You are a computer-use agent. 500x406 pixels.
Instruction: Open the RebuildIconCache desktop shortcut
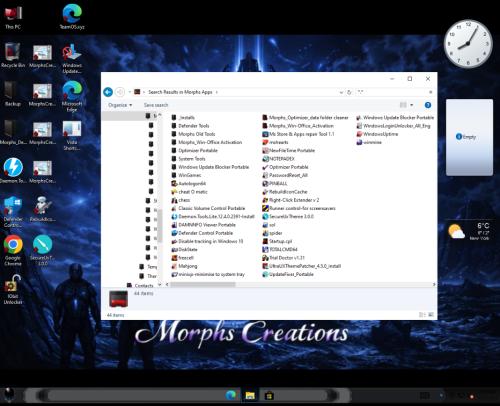point(42,209)
